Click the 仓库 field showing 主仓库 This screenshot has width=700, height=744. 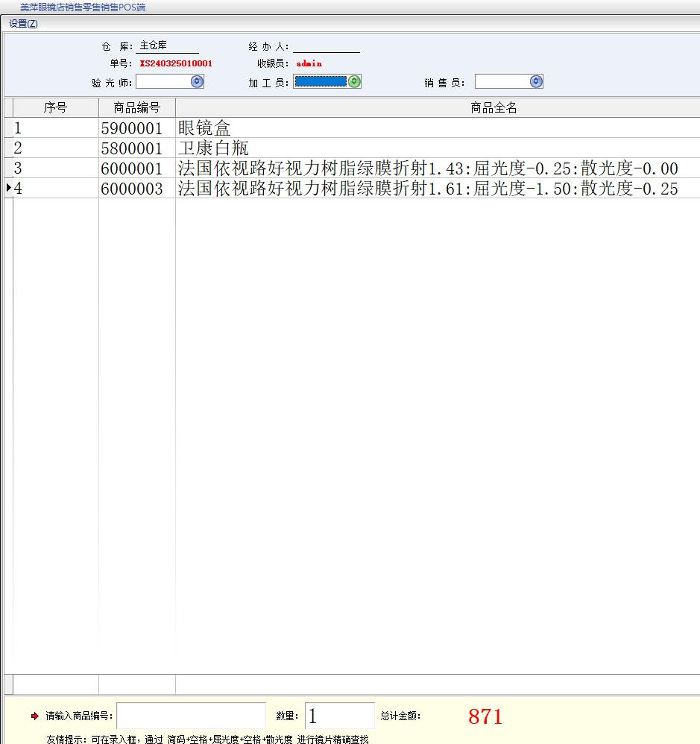click(x=168, y=46)
